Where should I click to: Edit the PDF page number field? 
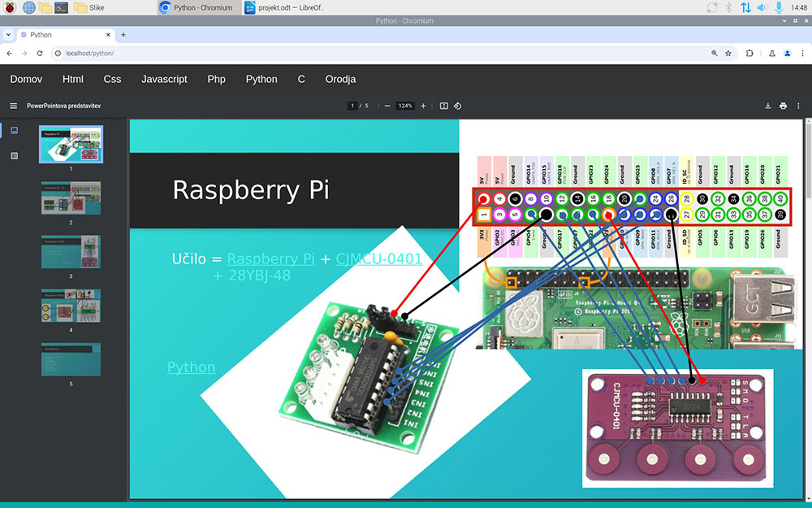click(352, 106)
